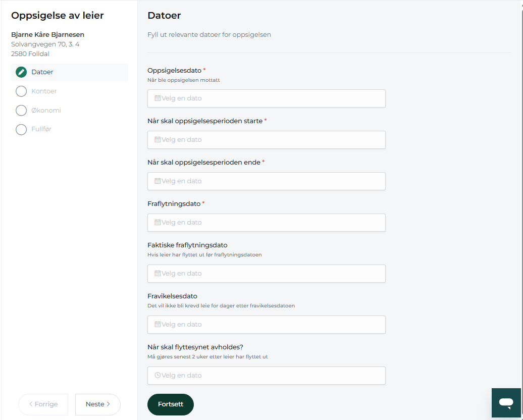Click clock icon in flyttesynet field

[158, 376]
